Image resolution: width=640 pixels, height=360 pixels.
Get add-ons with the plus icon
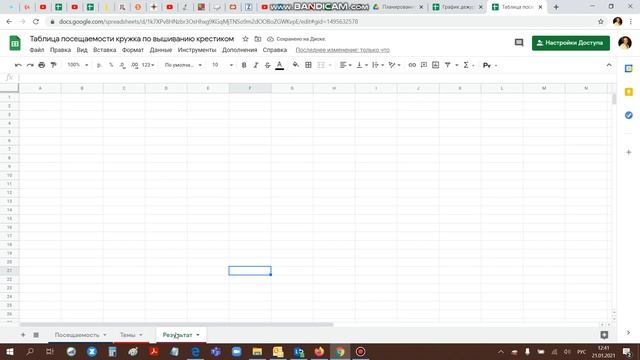[x=629, y=152]
